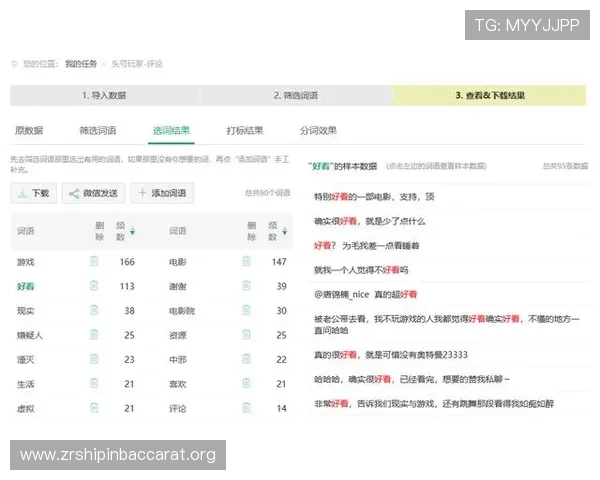600x480 pixels.
Task: Click the 总共90个词语 count label
Action: click(267, 193)
